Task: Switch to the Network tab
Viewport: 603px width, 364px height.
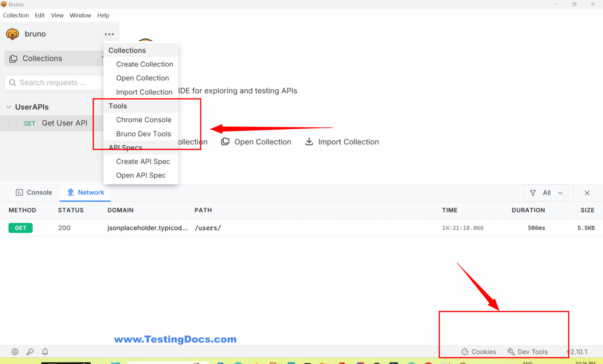Action: point(85,192)
